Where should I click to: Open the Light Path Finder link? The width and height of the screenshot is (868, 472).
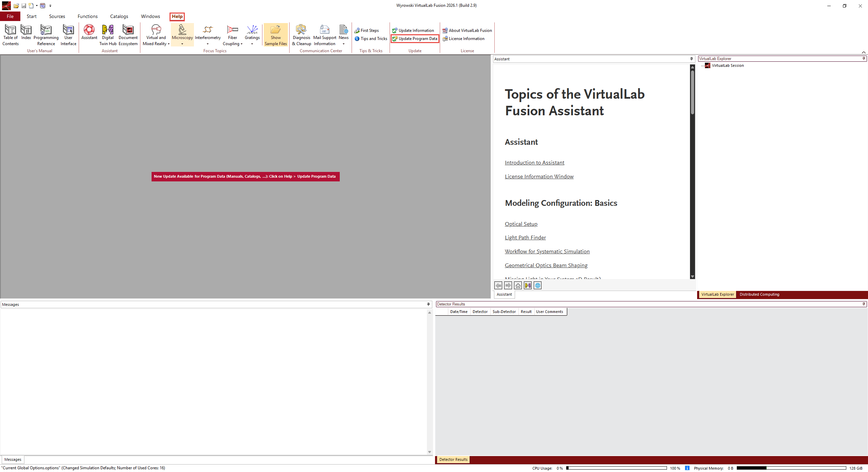pyautogui.click(x=525, y=237)
